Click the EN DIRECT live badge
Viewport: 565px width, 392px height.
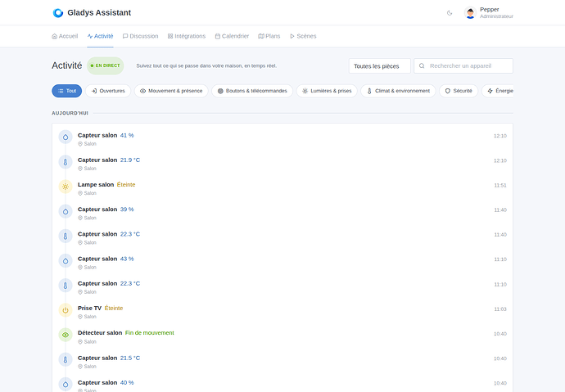pyautogui.click(x=105, y=65)
